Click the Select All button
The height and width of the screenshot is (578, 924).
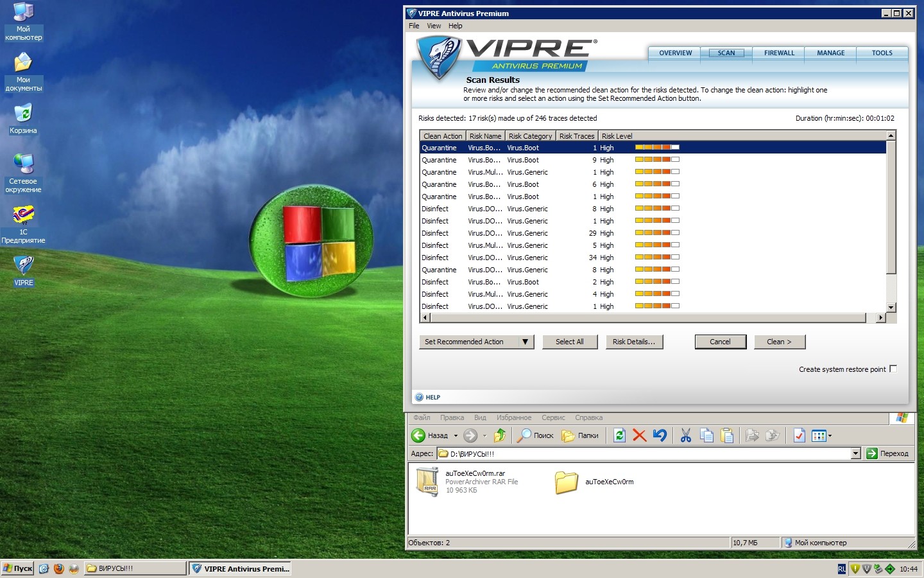[x=570, y=342]
